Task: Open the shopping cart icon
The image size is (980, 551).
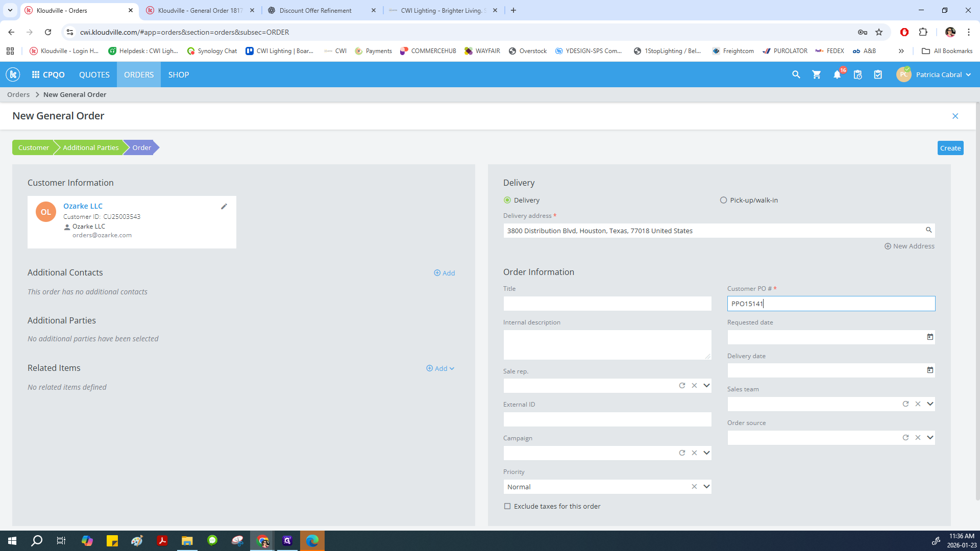Action: 816,74
